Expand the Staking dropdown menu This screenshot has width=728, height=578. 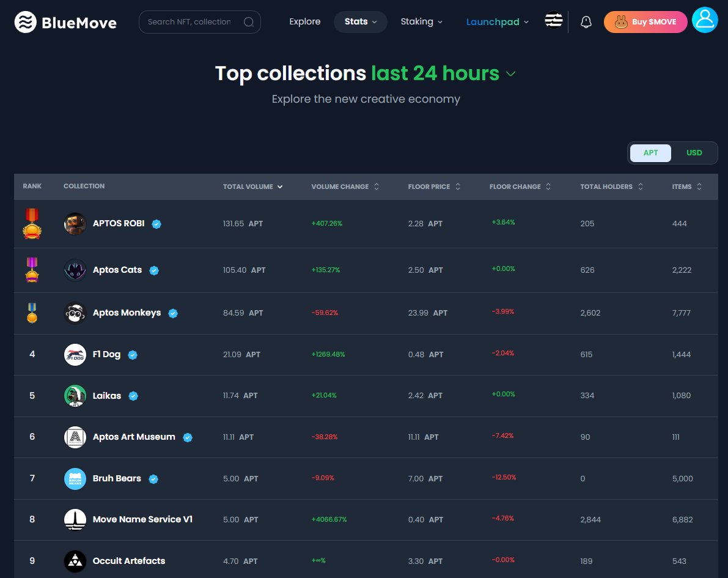[x=422, y=22]
